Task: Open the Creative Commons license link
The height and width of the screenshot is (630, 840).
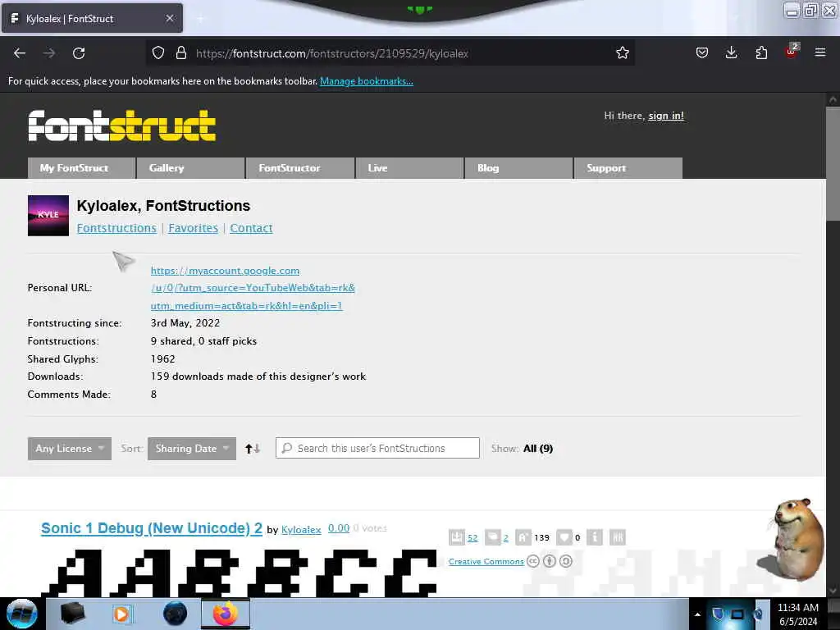Action: [x=486, y=561]
